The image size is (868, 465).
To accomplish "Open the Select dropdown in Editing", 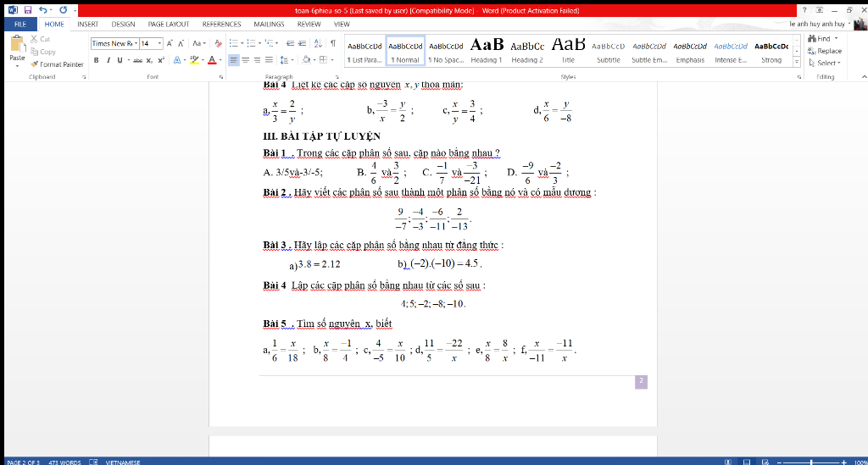I will coord(825,63).
